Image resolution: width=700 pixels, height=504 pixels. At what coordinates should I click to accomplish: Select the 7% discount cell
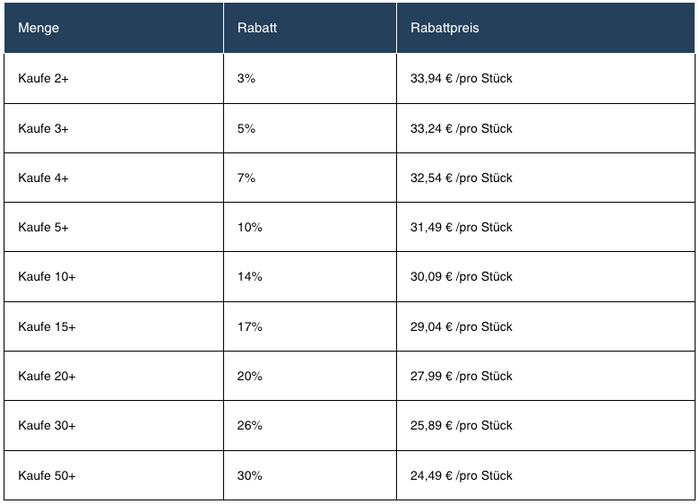246,178
